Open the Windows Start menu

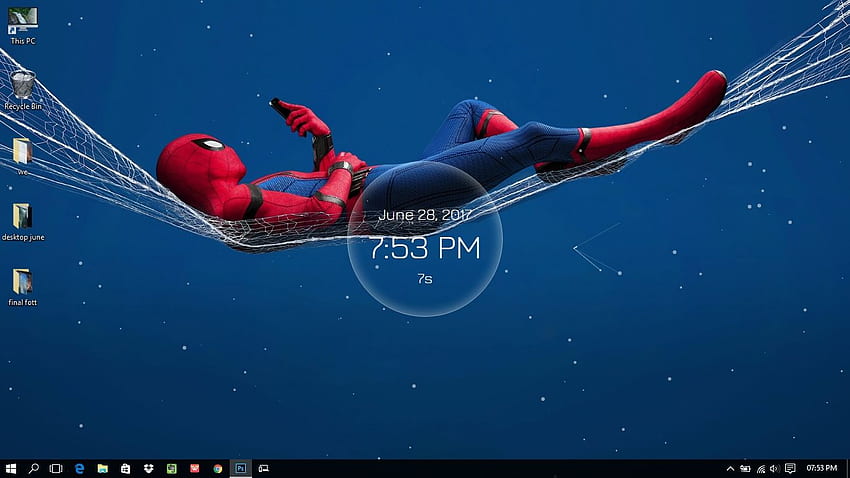tap(11, 469)
